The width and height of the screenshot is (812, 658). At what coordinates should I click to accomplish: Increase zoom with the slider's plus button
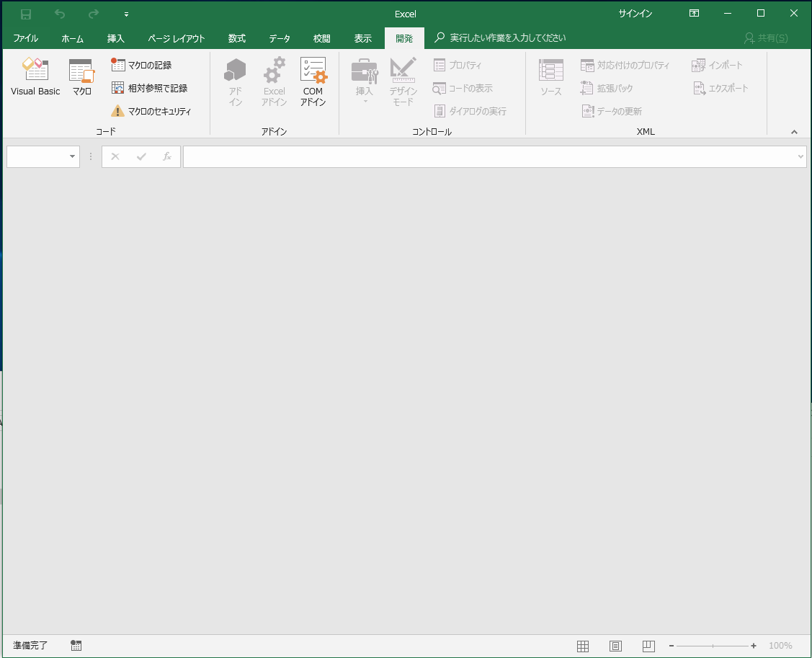754,645
